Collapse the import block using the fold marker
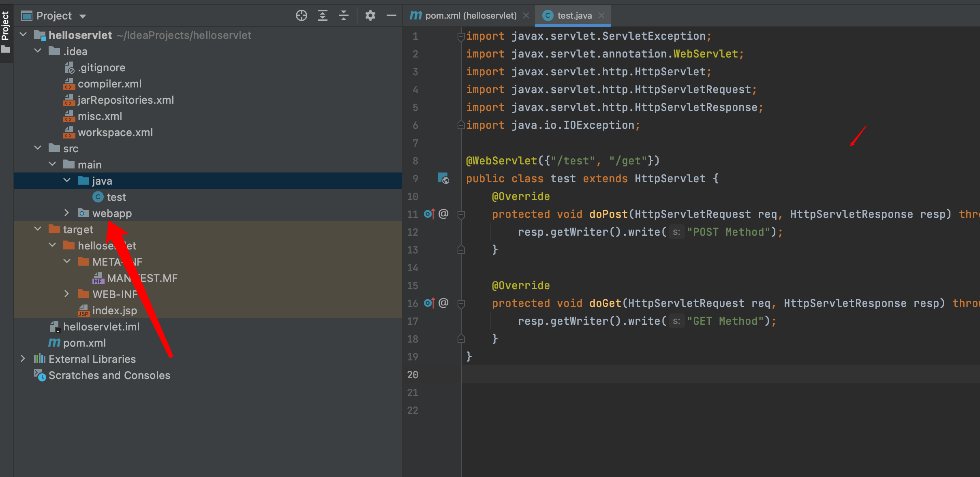 tap(461, 36)
